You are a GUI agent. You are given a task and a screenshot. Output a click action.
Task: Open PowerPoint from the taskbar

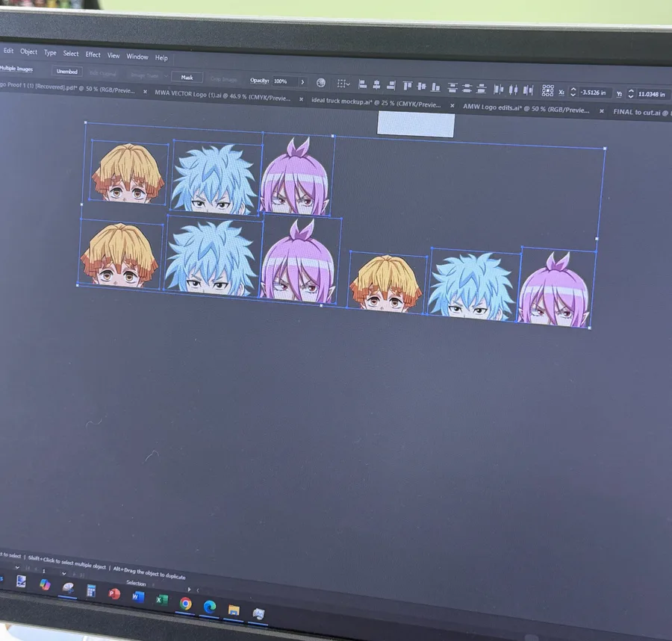pos(114,593)
